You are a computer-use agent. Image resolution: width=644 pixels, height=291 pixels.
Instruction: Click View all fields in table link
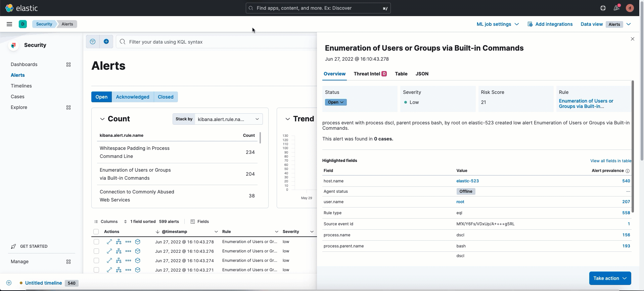point(610,161)
